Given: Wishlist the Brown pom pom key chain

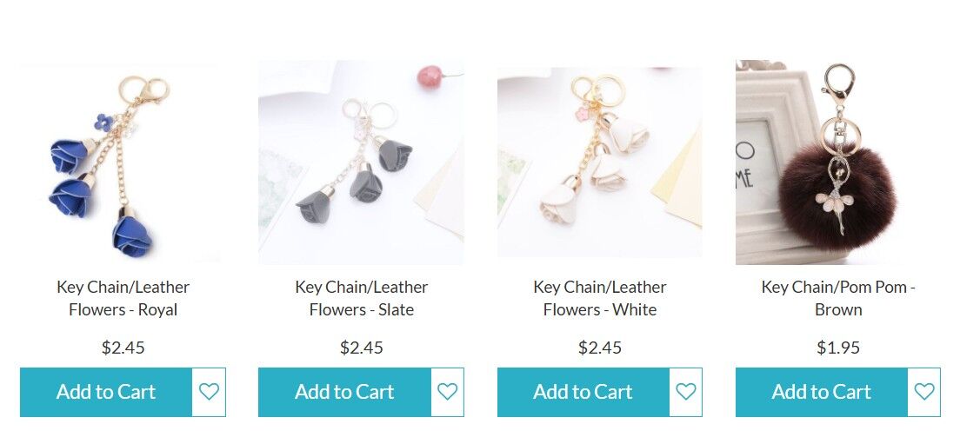Looking at the screenshot, I should point(924,392).
